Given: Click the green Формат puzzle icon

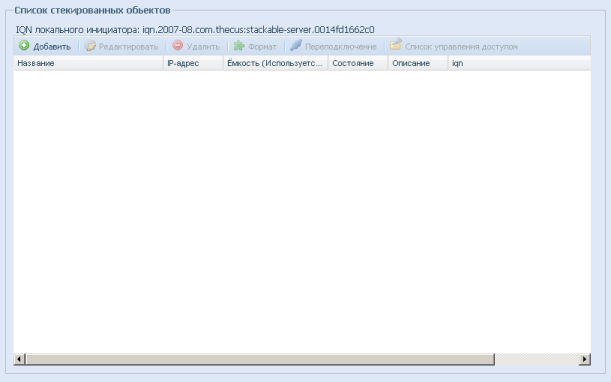Looking at the screenshot, I should pos(239,46).
